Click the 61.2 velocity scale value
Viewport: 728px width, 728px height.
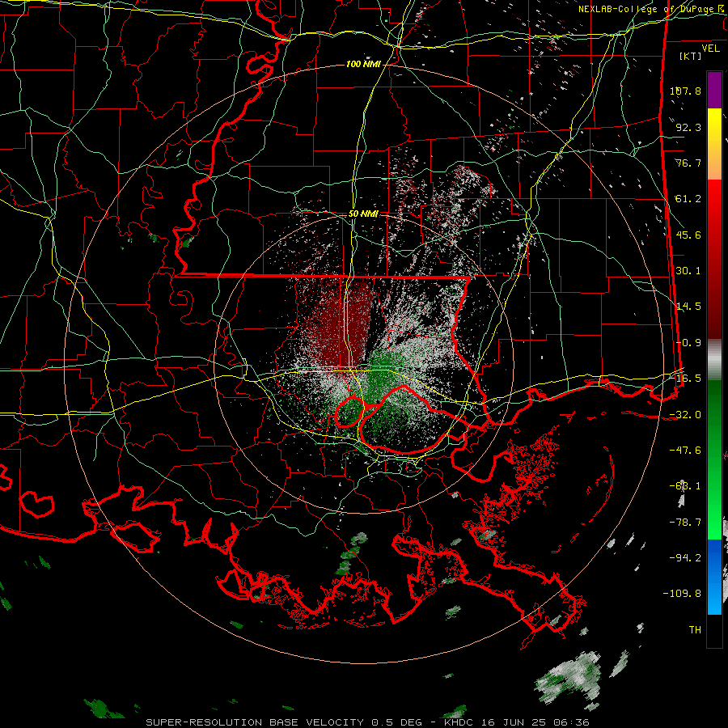pos(688,199)
